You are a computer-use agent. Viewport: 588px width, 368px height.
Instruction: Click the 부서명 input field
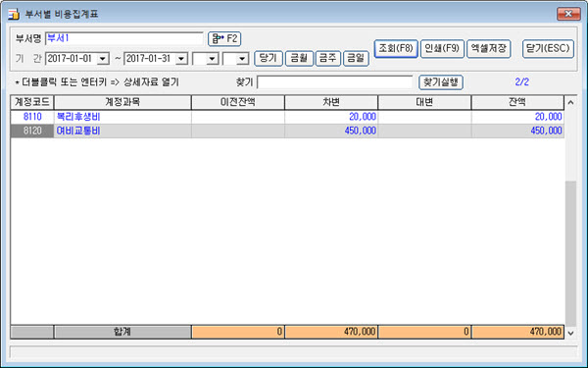click(124, 38)
